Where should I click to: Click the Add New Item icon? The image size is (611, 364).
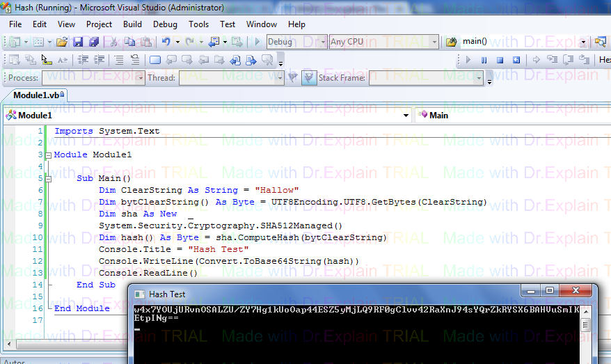click(38, 42)
